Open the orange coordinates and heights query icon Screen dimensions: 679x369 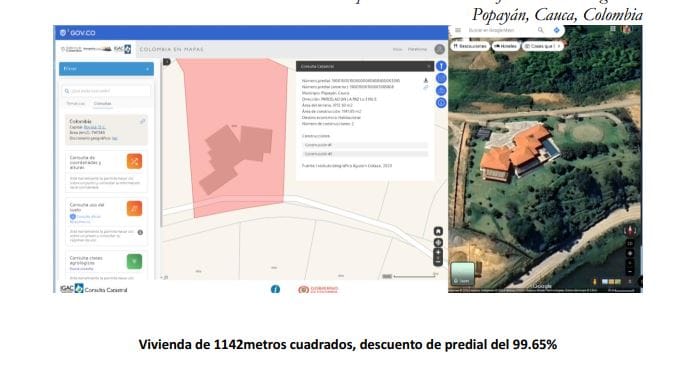coord(134,162)
